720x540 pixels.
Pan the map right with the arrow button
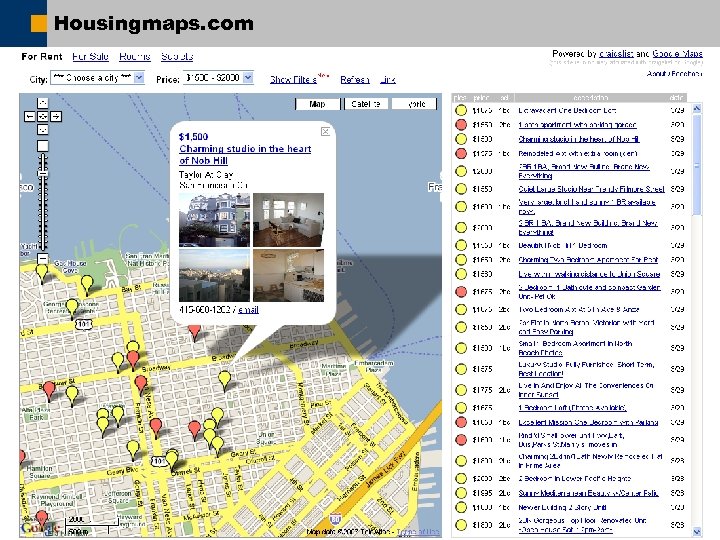[x=56, y=117]
